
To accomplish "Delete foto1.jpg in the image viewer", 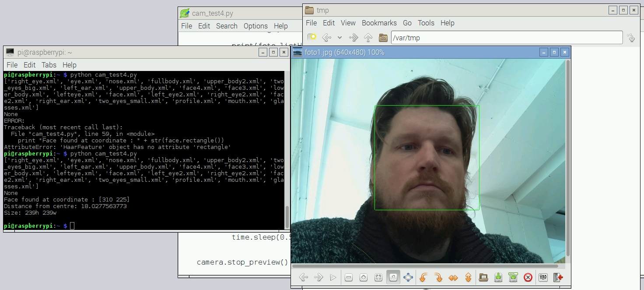I will click(x=528, y=277).
